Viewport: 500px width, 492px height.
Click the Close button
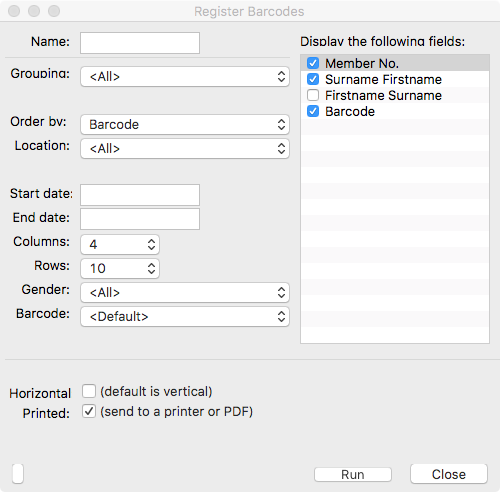(x=449, y=474)
